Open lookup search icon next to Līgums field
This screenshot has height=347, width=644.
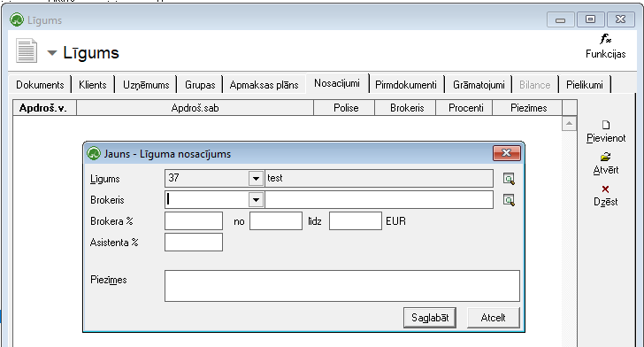509,179
